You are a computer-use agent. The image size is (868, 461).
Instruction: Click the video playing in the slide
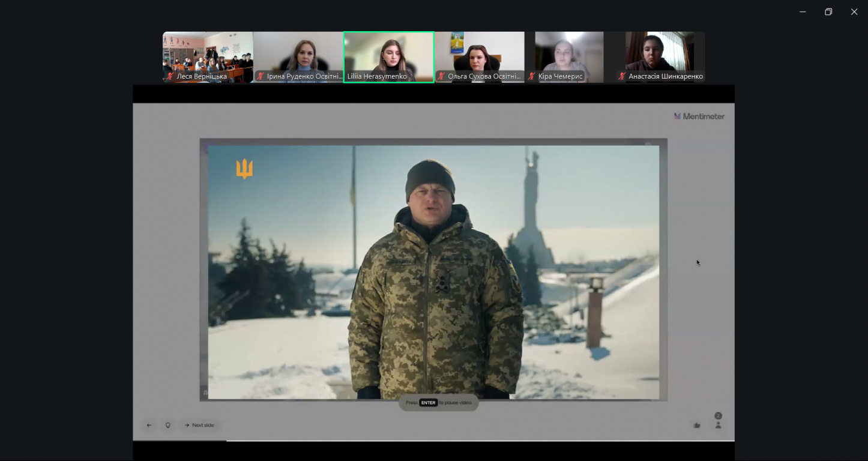point(433,270)
